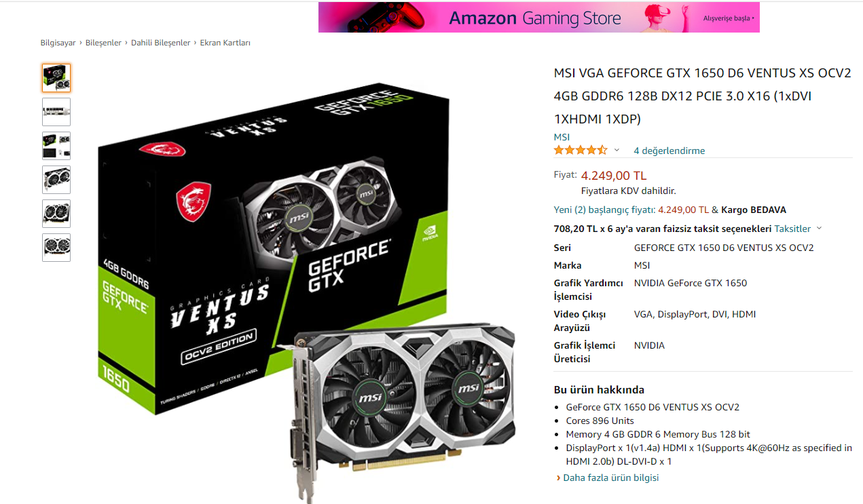Open Dahili Bileşenler breadcrumb link
Viewport: 863px width, 504px height.
tap(161, 43)
